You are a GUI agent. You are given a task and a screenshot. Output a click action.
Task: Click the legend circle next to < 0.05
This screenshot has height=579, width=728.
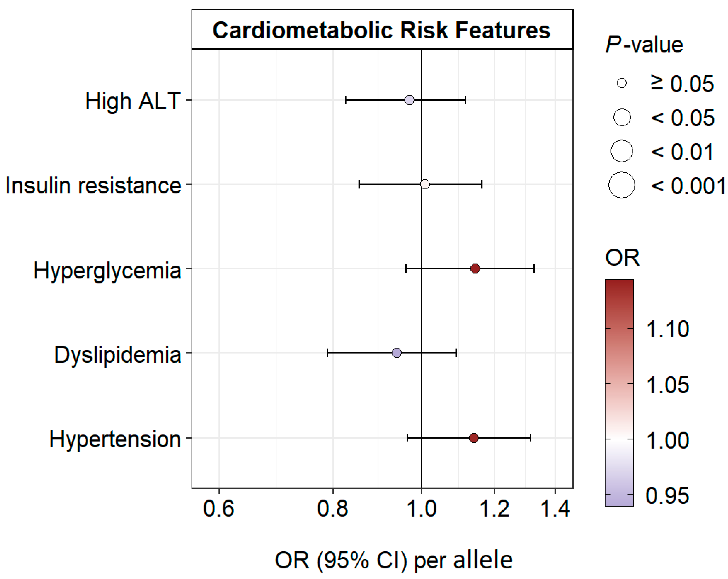click(x=622, y=117)
